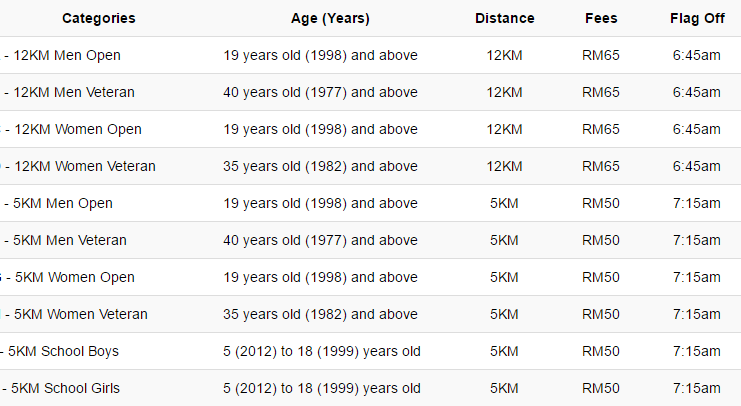741x406 pixels.
Task: Click the 5KM School Boys age range
Action: (x=320, y=351)
